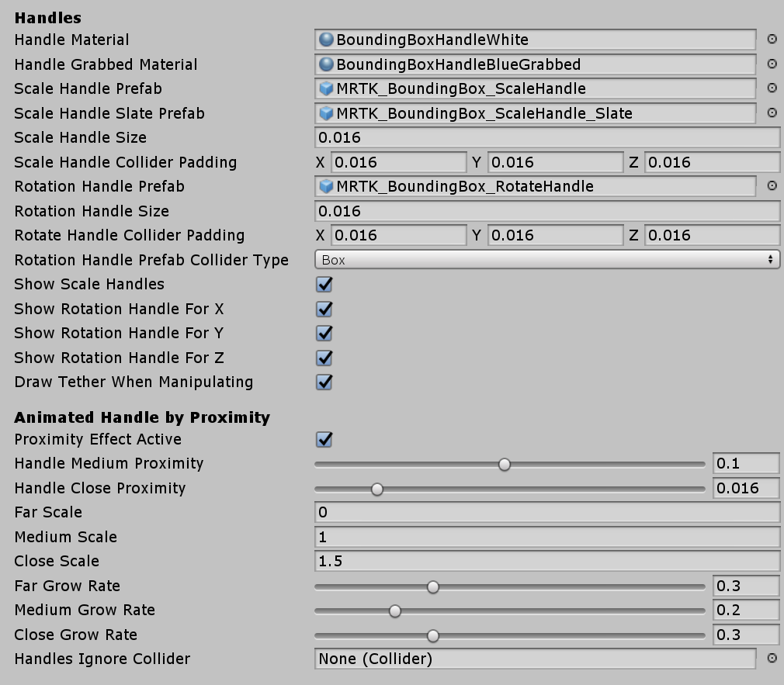This screenshot has width=784, height=685.
Task: Click the Far Grow Rate value box
Action: [746, 586]
